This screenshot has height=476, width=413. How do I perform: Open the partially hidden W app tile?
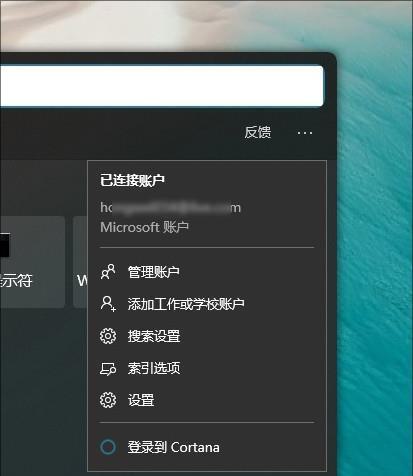point(80,262)
